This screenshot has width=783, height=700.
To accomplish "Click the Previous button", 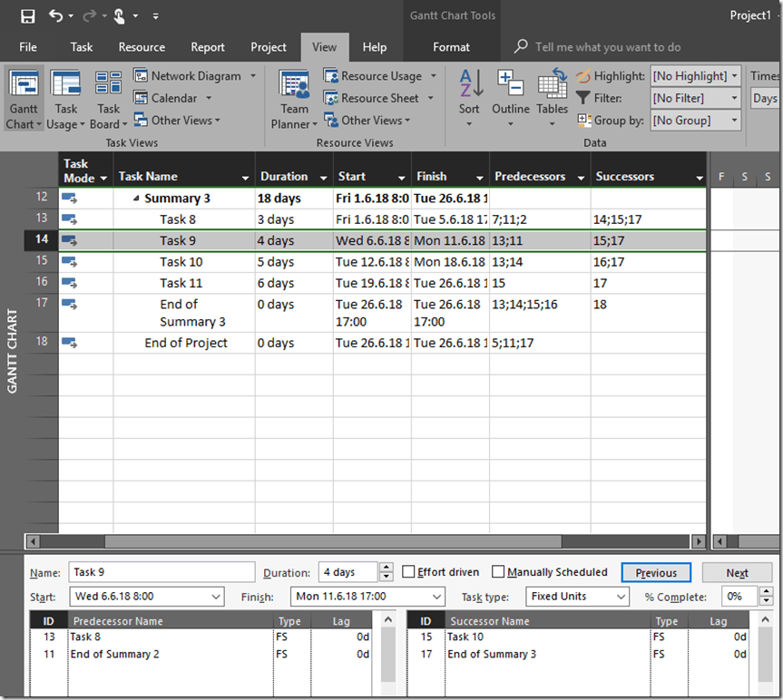I will click(x=656, y=573).
